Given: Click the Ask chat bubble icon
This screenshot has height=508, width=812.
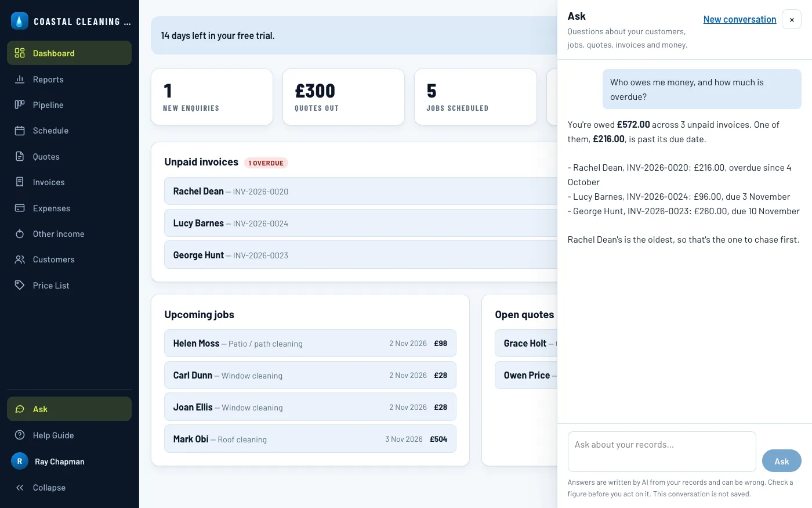Looking at the screenshot, I should click(20, 409).
